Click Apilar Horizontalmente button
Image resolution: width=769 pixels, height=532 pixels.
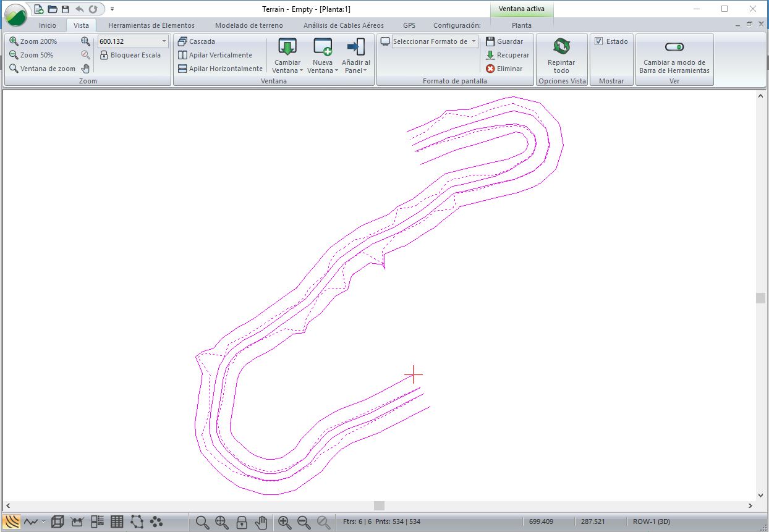click(220, 69)
